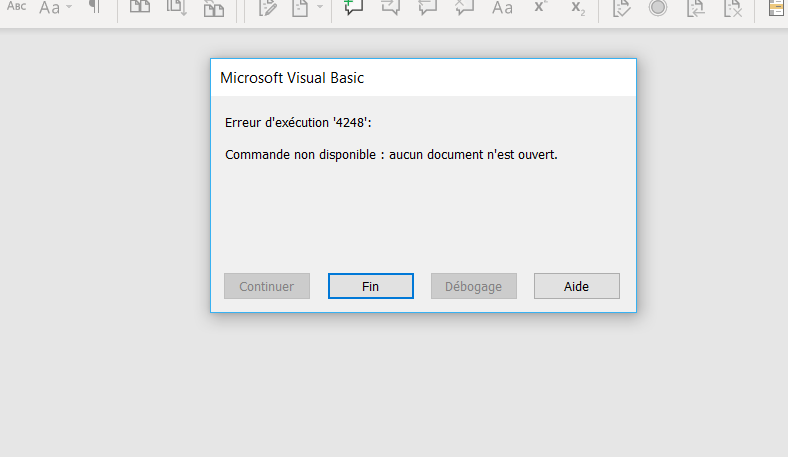Screen dimensions: 788x457
Task: Open the dropdown arrow beside the document page icon
Action: [320, 7]
